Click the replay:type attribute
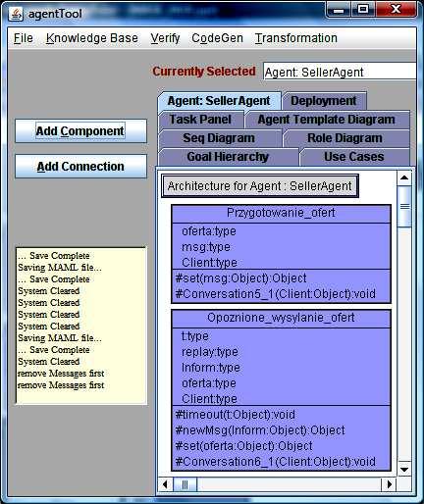Viewport: 424px width, 504px height. coord(210,352)
